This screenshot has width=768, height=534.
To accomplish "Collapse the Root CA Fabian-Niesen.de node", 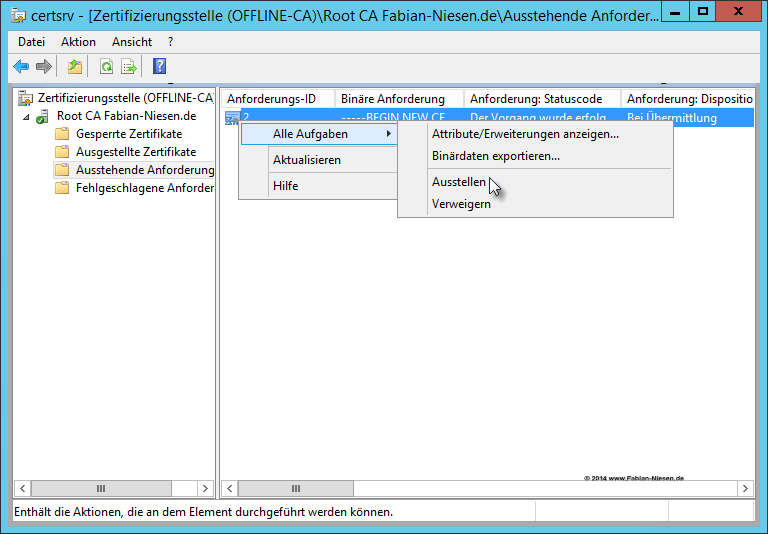I will [x=26, y=117].
